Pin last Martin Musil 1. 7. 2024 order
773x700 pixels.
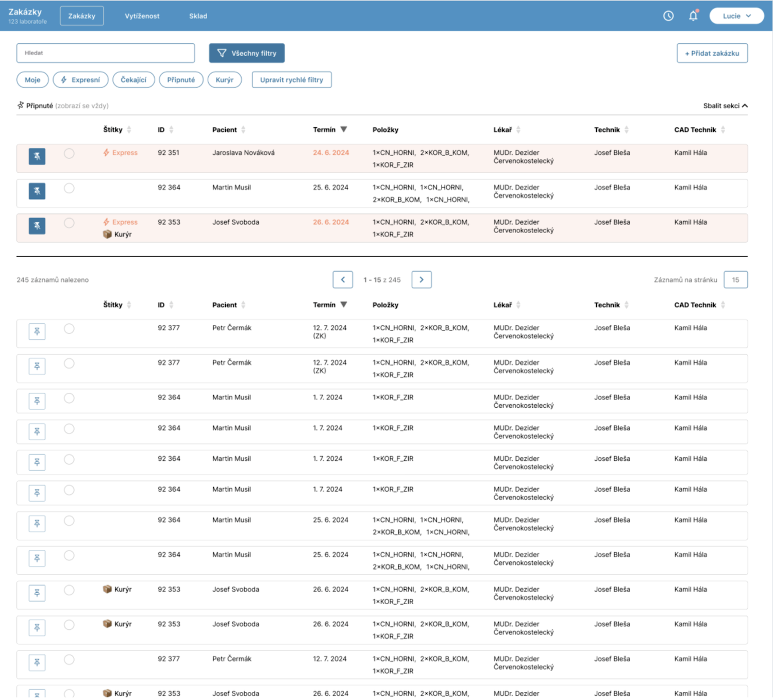tap(37, 493)
